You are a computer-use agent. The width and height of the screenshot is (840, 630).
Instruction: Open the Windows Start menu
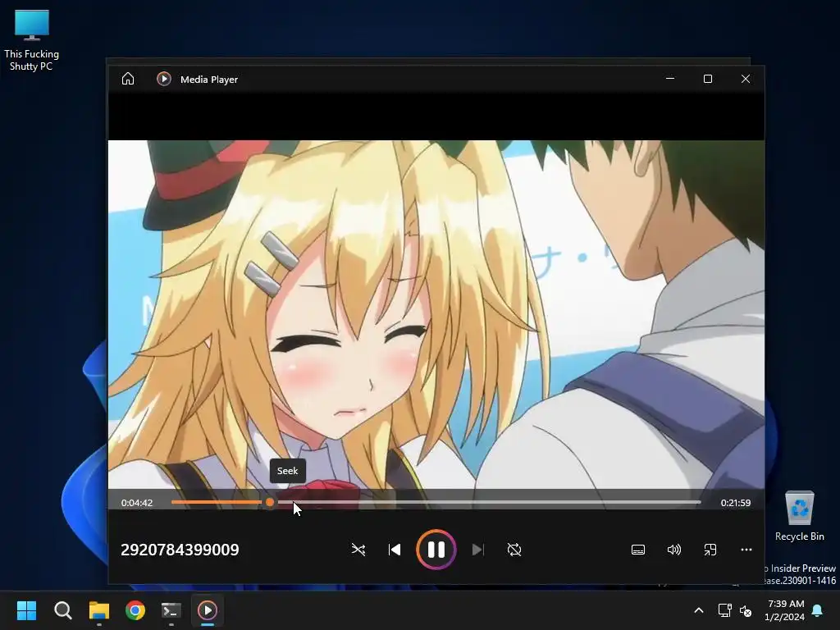pyautogui.click(x=26, y=610)
